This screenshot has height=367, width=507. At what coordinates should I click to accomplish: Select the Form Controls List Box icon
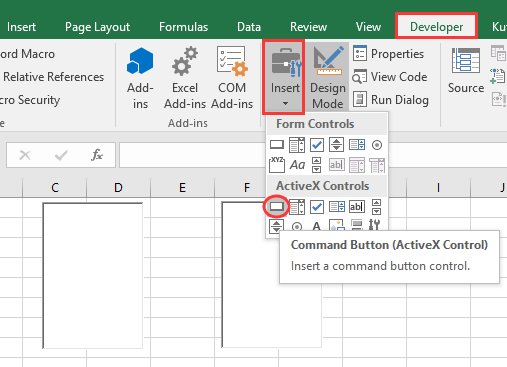pyautogui.click(x=357, y=145)
